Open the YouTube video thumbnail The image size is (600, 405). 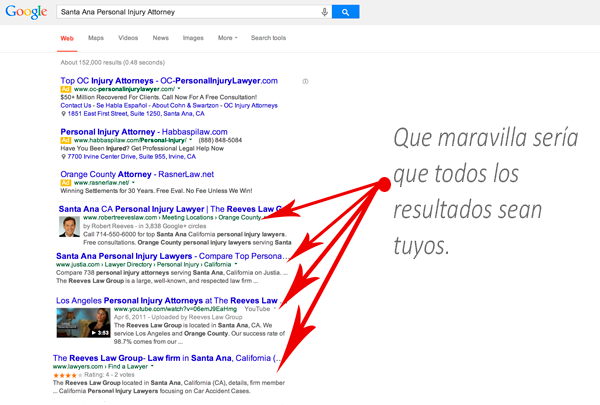(83, 323)
